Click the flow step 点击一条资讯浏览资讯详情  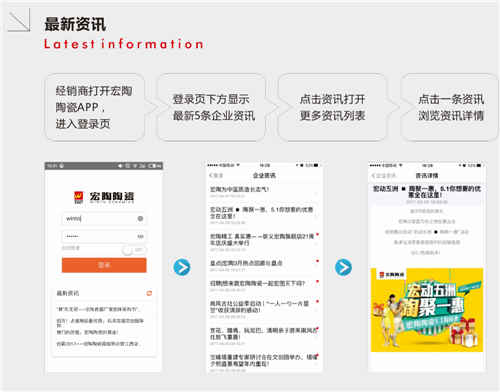450,107
